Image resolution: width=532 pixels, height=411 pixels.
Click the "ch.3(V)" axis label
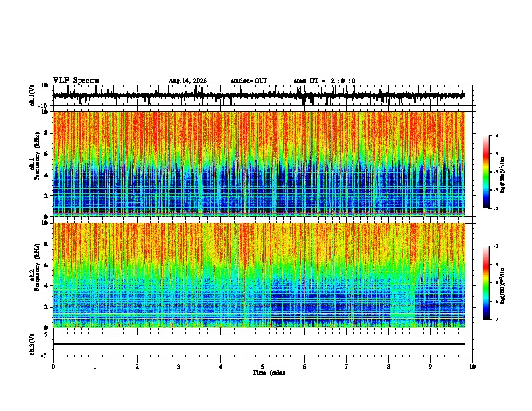pos(32,345)
